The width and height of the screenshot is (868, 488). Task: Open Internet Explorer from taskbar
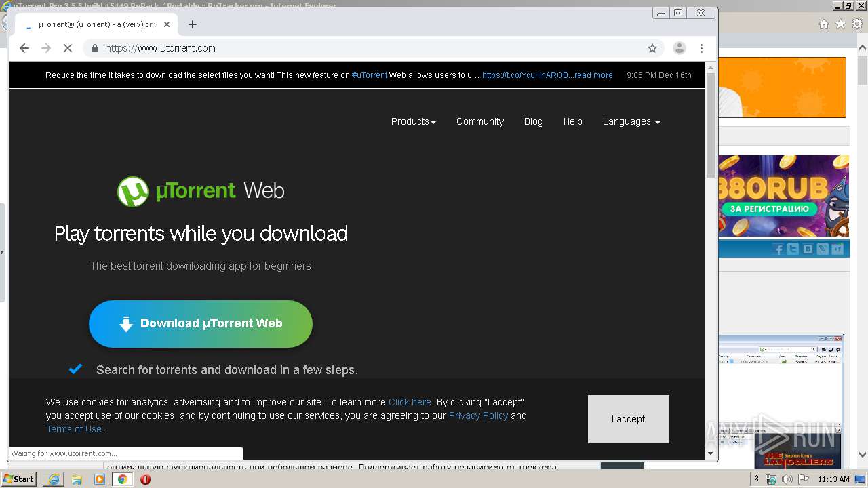coord(54,479)
